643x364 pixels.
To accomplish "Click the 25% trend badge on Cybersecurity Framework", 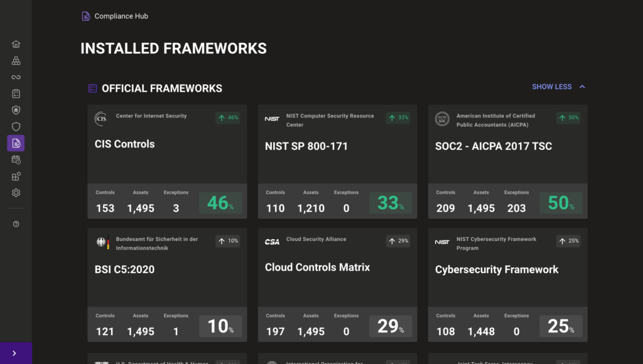I will (568, 241).
